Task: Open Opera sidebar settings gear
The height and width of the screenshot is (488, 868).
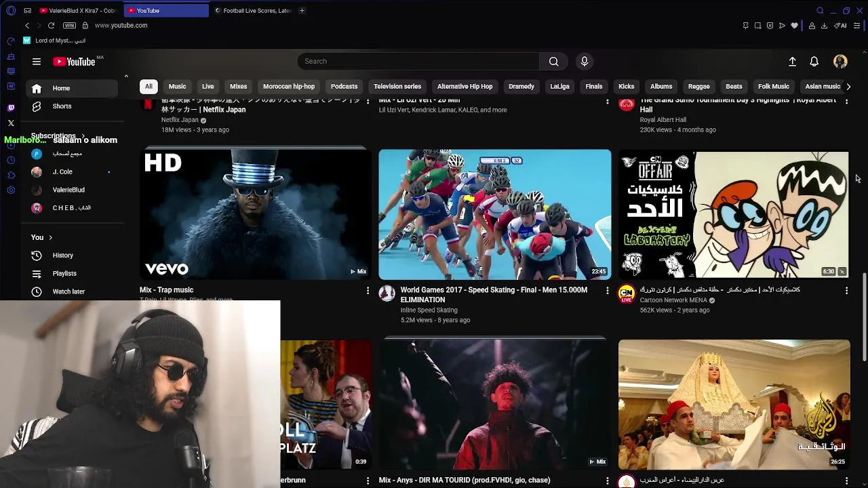Action: (x=11, y=190)
